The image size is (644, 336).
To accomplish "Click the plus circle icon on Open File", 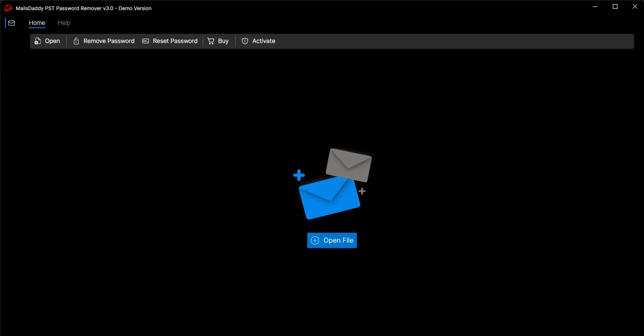I will pos(315,240).
